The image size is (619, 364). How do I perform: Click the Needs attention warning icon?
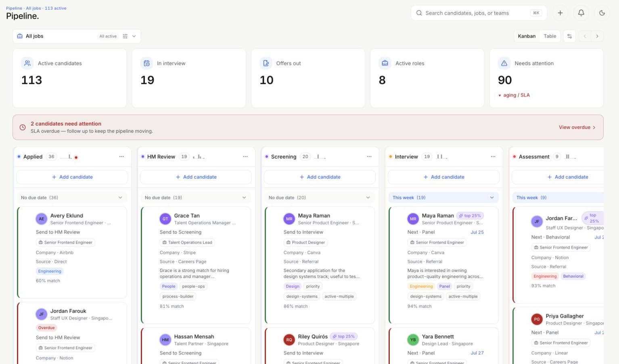click(x=504, y=63)
